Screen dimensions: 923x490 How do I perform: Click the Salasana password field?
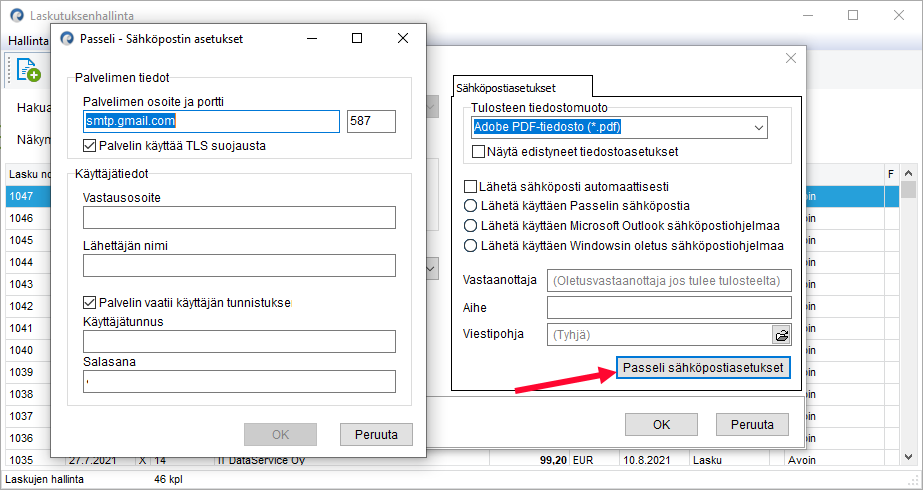(239, 381)
